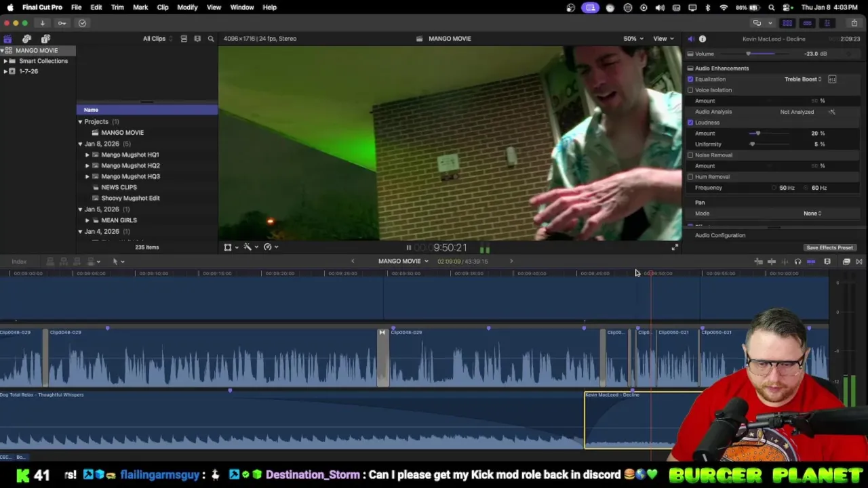Show the libraries sidebar clapper icon
Viewport: 868px width, 488px height.
[7, 39]
